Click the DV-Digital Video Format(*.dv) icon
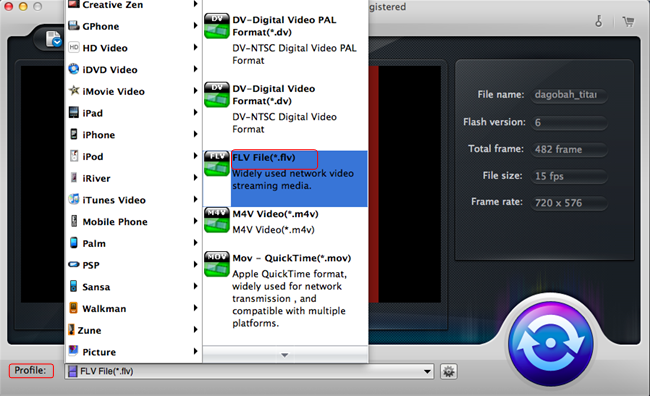The image size is (650, 396). [x=216, y=95]
